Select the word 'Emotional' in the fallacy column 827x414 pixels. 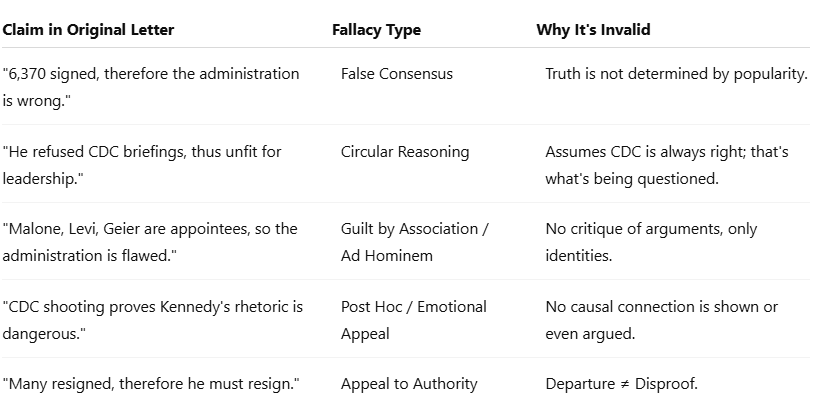[x=452, y=307]
